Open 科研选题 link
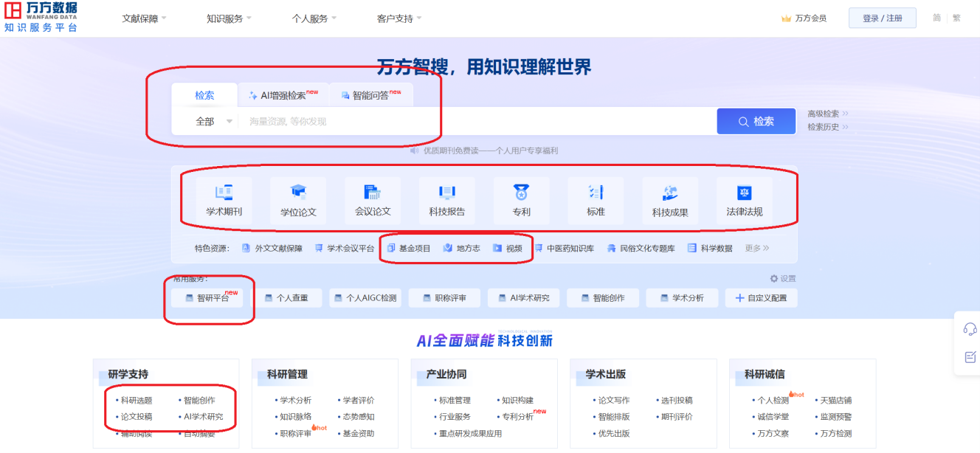 [x=137, y=401]
